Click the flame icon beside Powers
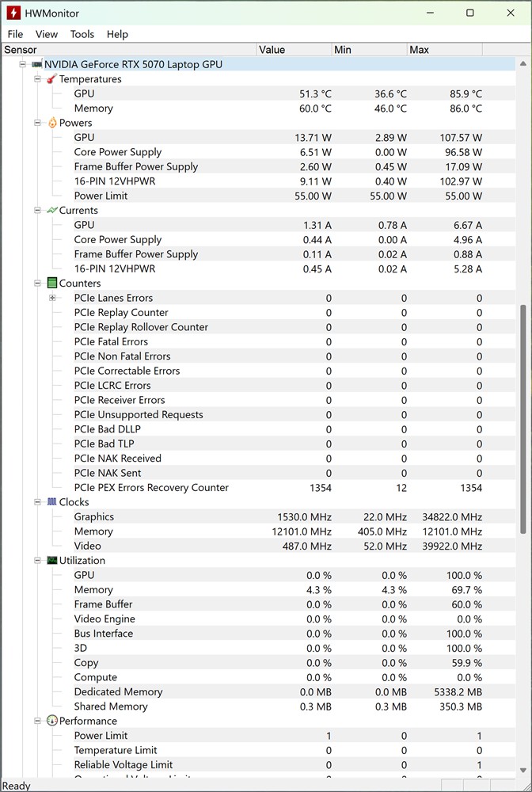Screen dimensions: 532x792 click(51, 123)
